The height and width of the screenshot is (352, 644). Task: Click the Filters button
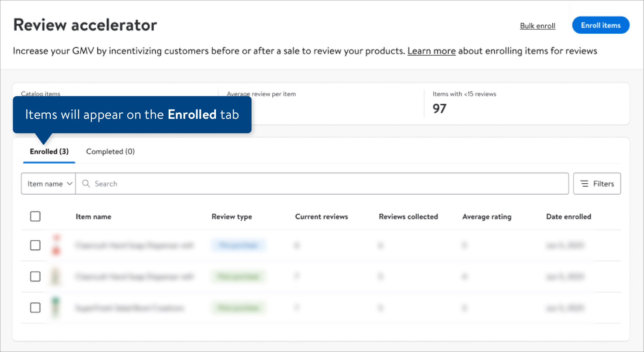click(x=597, y=184)
